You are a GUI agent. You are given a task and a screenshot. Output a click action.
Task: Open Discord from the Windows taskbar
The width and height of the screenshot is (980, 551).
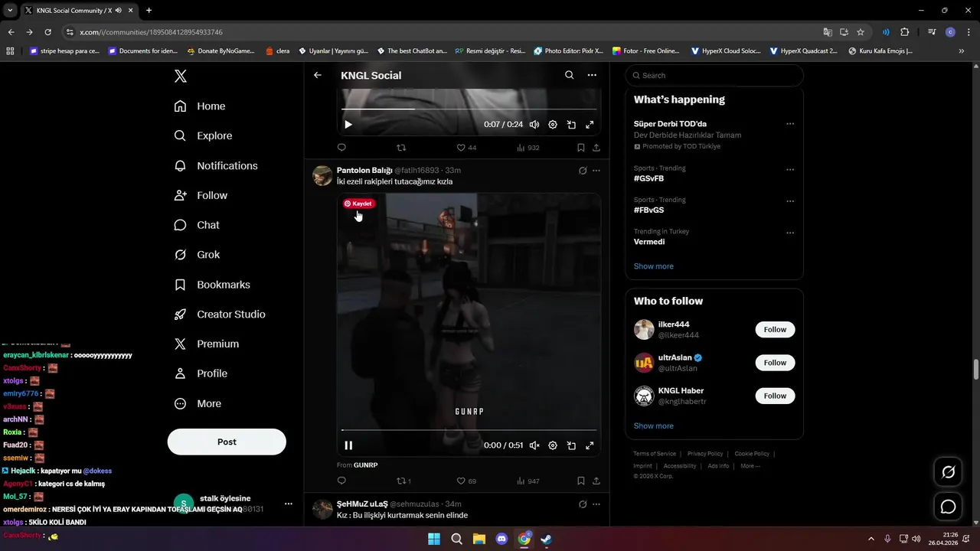coord(501,539)
